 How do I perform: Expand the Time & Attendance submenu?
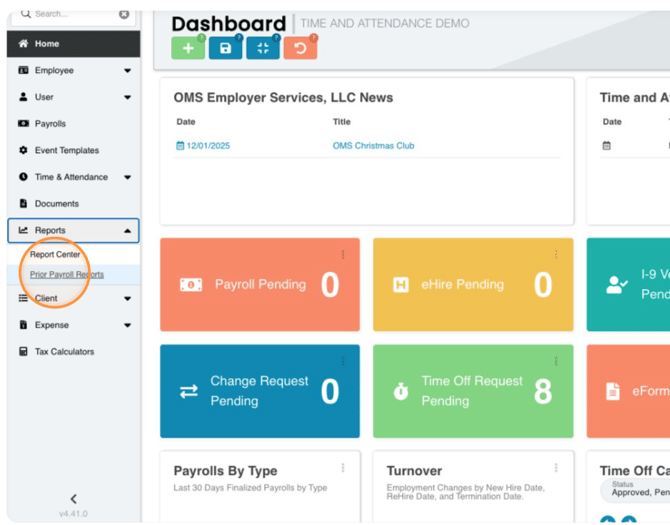tap(127, 177)
